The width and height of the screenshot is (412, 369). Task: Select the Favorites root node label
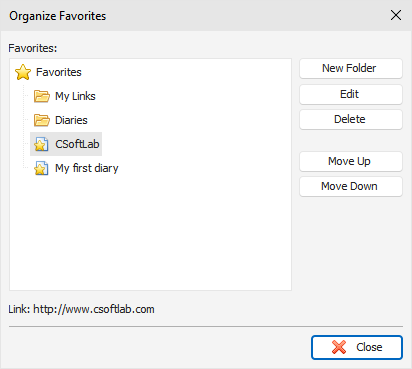click(59, 72)
